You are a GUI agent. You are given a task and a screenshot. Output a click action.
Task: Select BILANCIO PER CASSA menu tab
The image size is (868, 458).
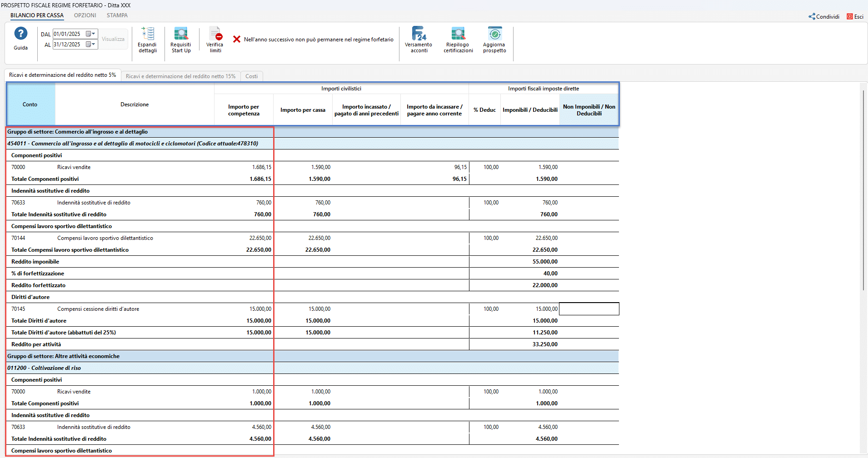coord(37,15)
